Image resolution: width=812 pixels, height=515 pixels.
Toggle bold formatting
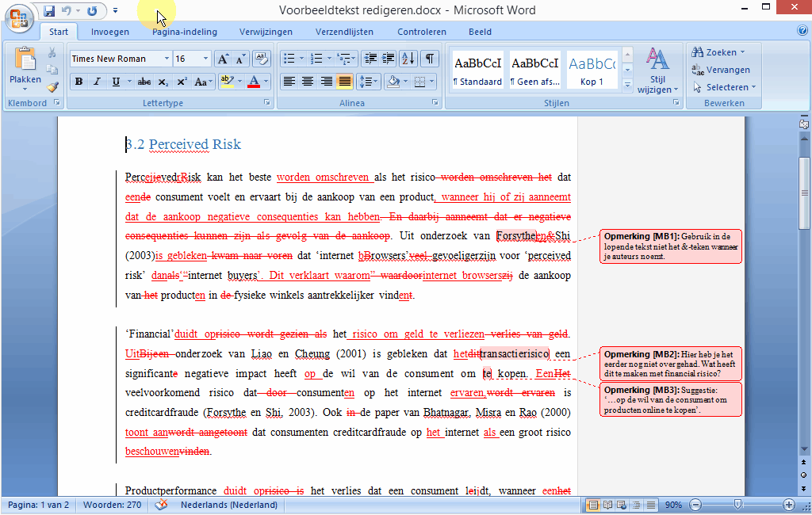pyautogui.click(x=79, y=82)
